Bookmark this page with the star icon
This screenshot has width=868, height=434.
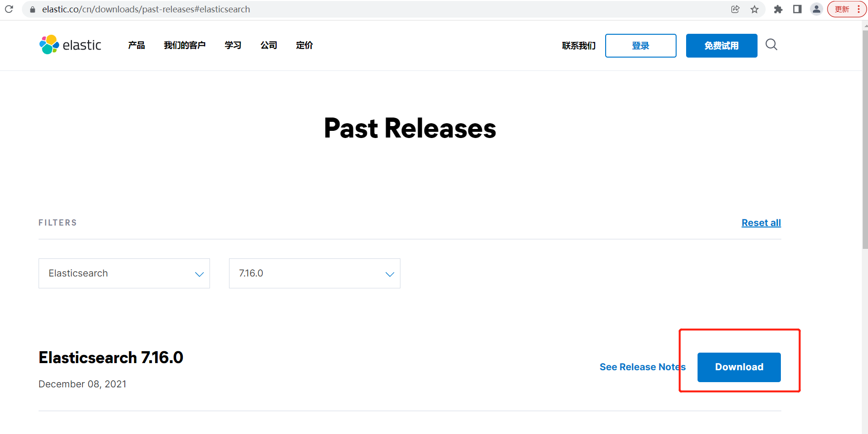755,9
